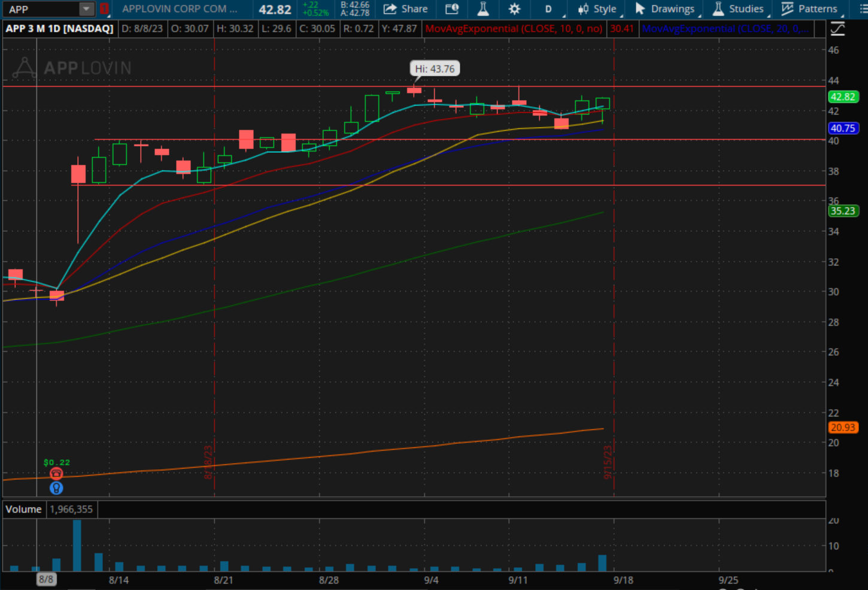Click the Hi: 43.76 high bubble
Viewport: 868px width, 590px height.
click(x=435, y=69)
